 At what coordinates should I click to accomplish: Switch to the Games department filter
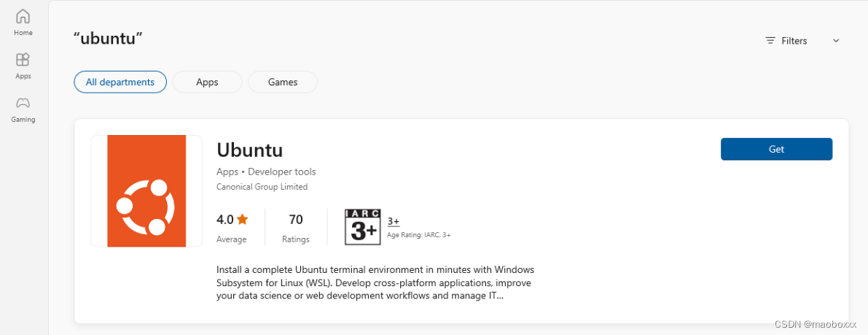[x=283, y=82]
